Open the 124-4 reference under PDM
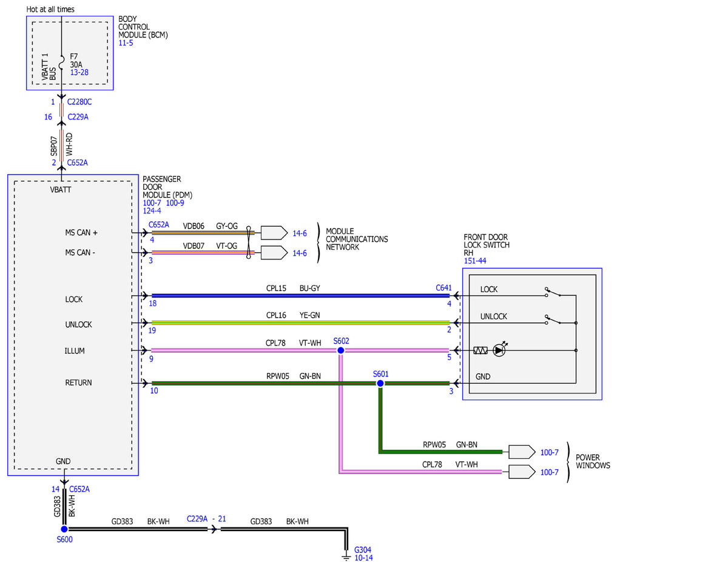 coord(152,211)
